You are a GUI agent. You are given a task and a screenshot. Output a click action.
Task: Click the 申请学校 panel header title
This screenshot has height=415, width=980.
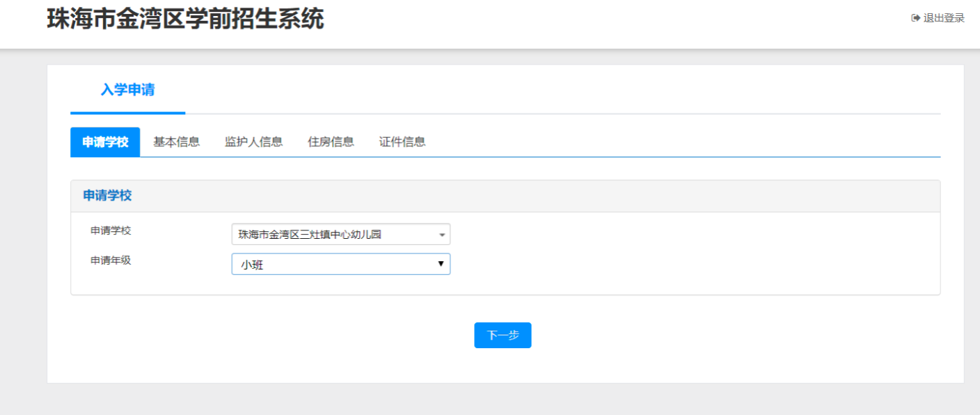[107, 196]
